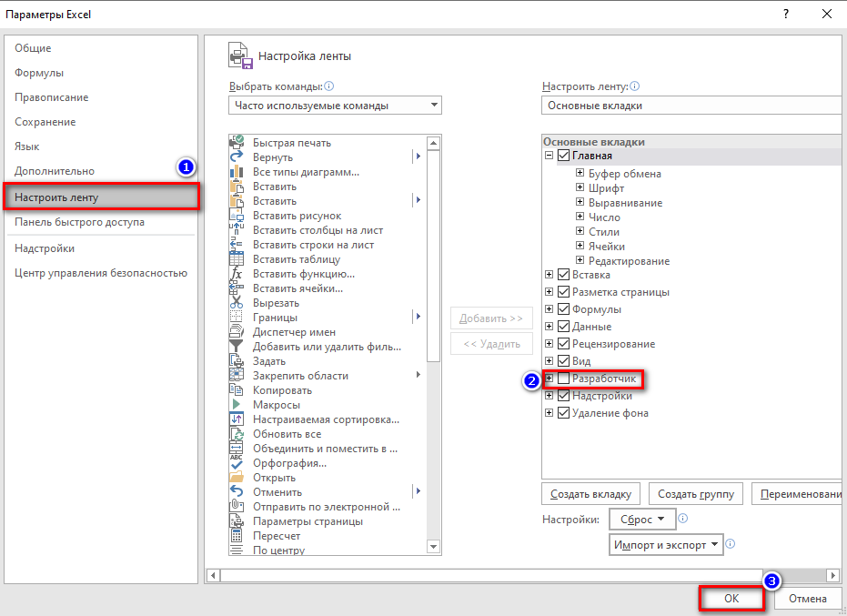Screen dimensions: 847x616
Task: Uncheck the Formulas tab checkbox
Action: tap(563, 309)
